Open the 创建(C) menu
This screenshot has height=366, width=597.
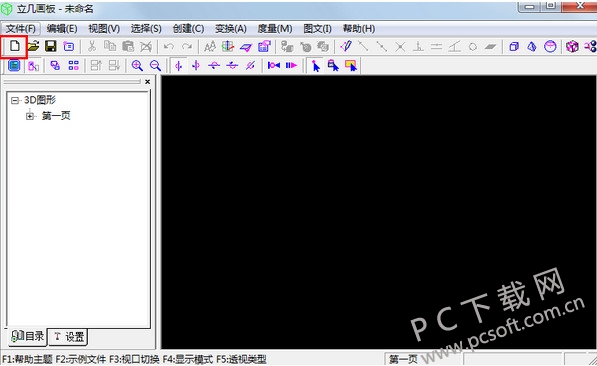pos(188,29)
